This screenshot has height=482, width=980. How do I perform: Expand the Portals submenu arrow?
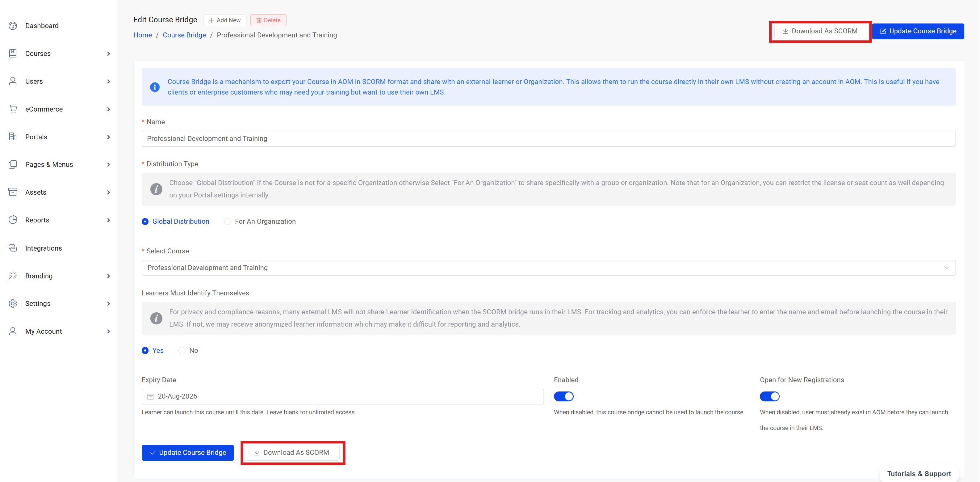coord(108,137)
